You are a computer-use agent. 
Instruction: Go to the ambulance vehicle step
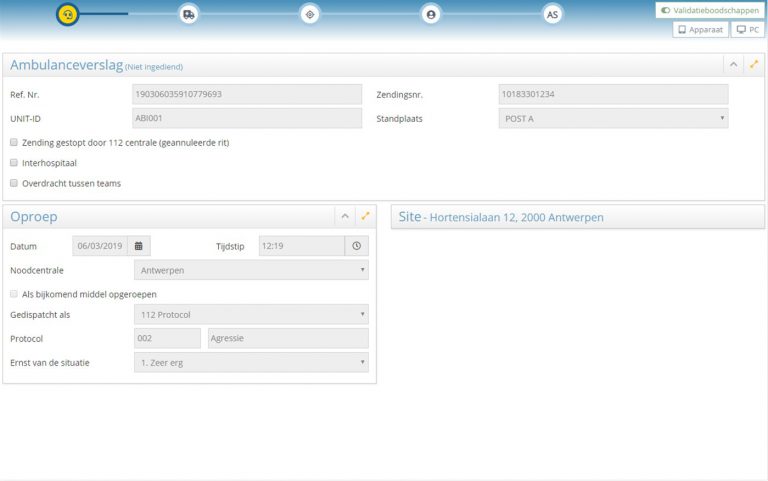pos(189,15)
